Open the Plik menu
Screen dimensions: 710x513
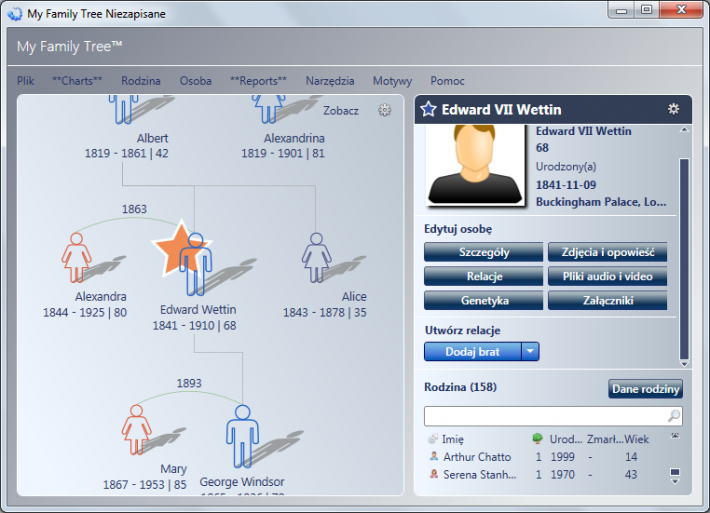25,81
